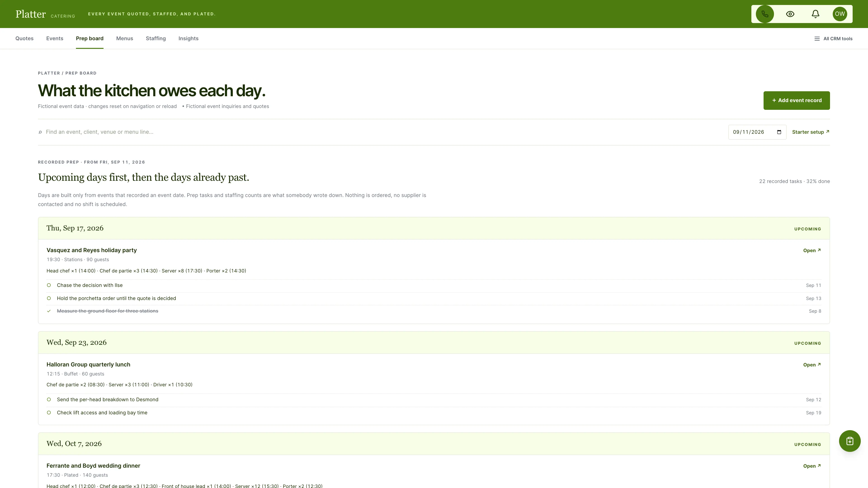Viewport: 868px width, 488px height.
Task: Open Vasquez and Reyes holiday party event
Action: (812, 251)
